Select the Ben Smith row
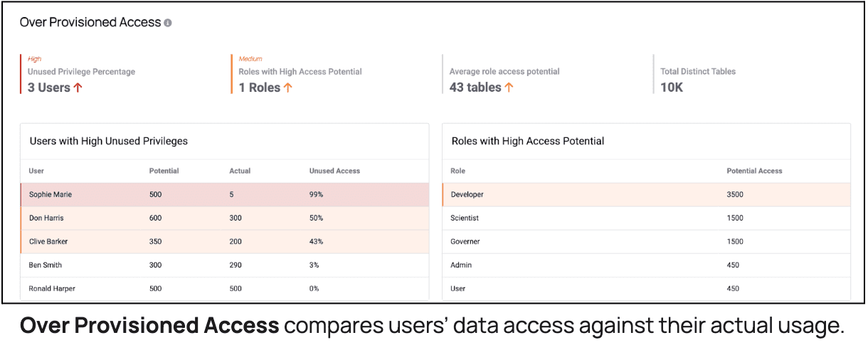This screenshot has width=868, height=350. (225, 265)
